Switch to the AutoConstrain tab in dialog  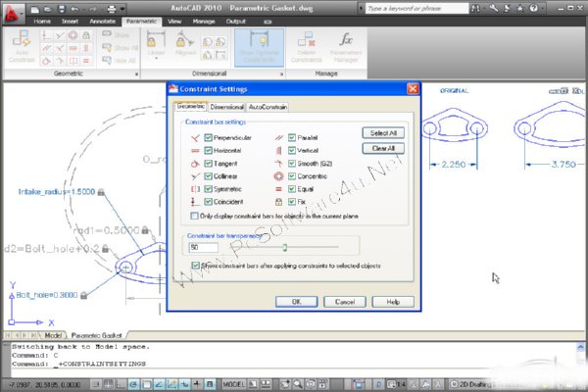tap(268, 107)
